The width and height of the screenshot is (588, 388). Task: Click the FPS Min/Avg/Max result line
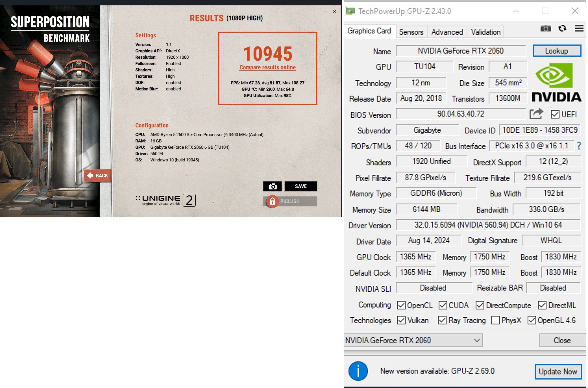tap(268, 83)
